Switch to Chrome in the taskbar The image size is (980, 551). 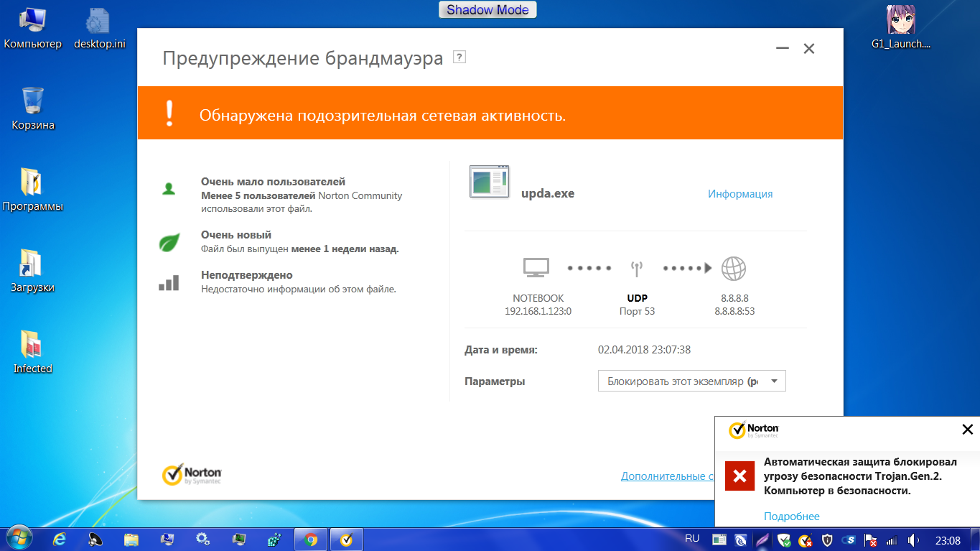click(x=311, y=539)
